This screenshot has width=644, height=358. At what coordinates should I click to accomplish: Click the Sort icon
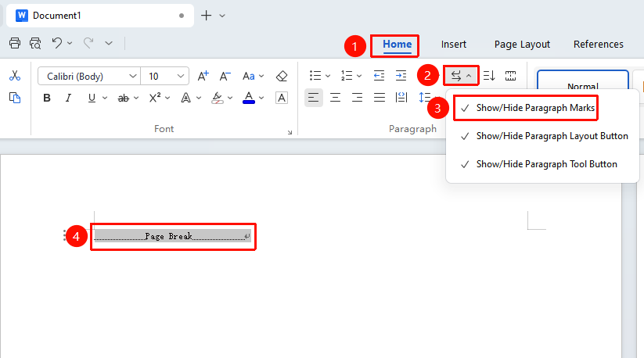(489, 76)
